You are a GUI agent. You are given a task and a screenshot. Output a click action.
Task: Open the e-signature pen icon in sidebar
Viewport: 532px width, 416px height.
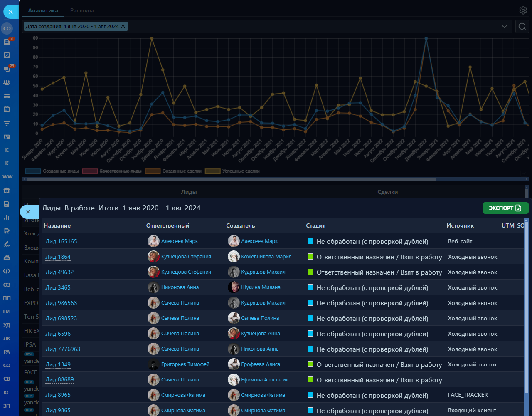click(7, 244)
